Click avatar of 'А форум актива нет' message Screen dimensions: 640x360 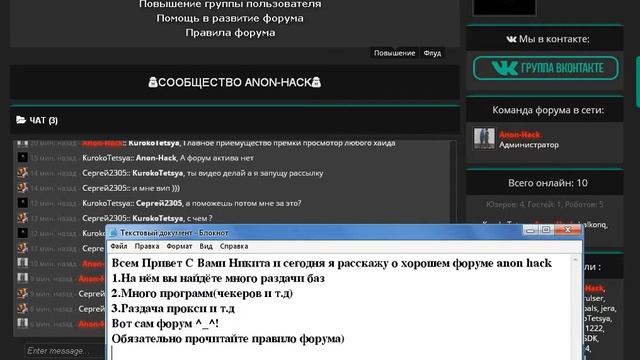[x=22, y=158]
